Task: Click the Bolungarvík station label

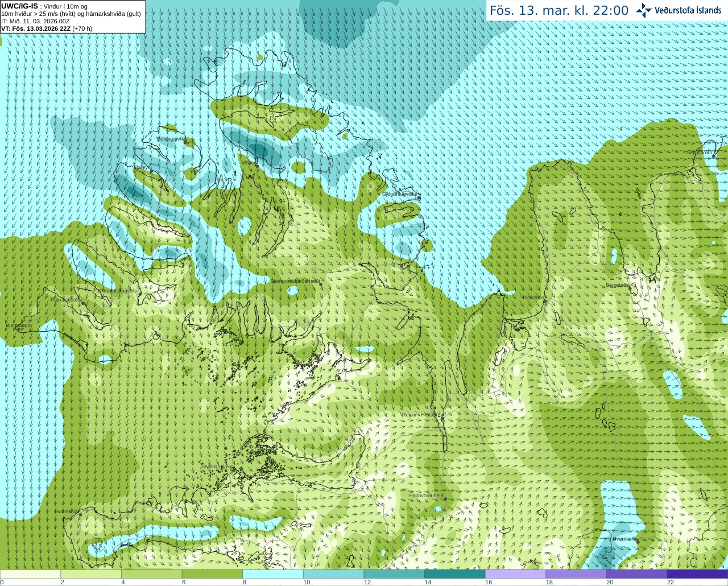Action: click(x=171, y=138)
